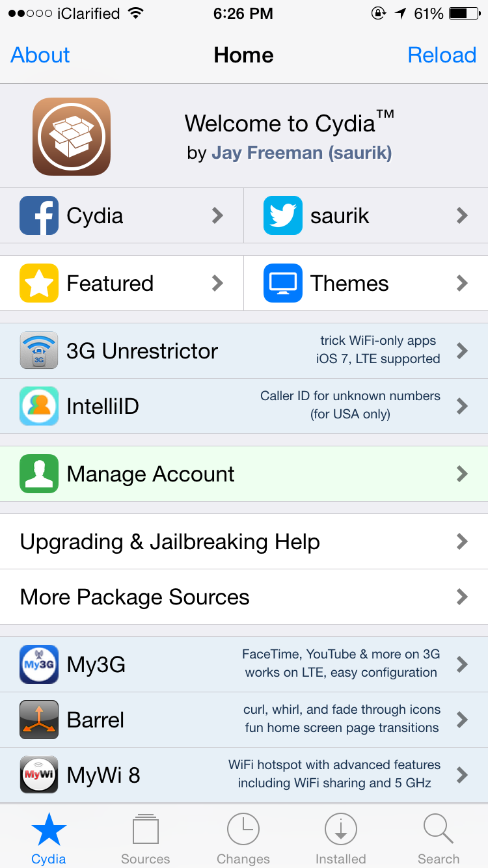Open the Jay Freeman (saurik) link

point(301,153)
